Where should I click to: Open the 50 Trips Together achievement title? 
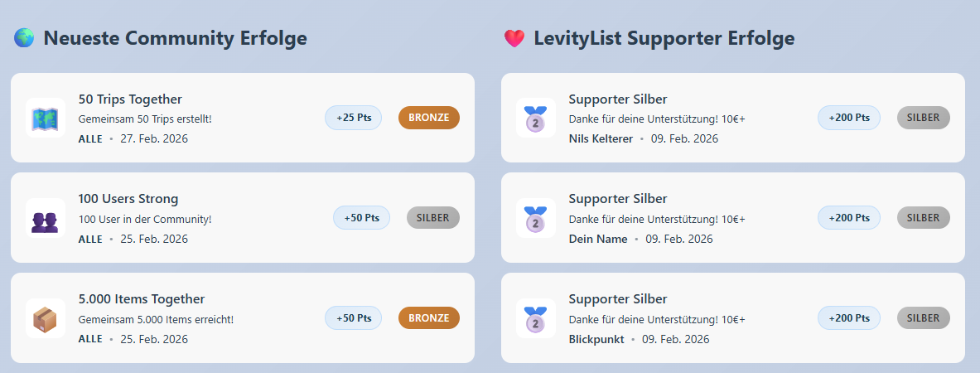[x=130, y=99]
